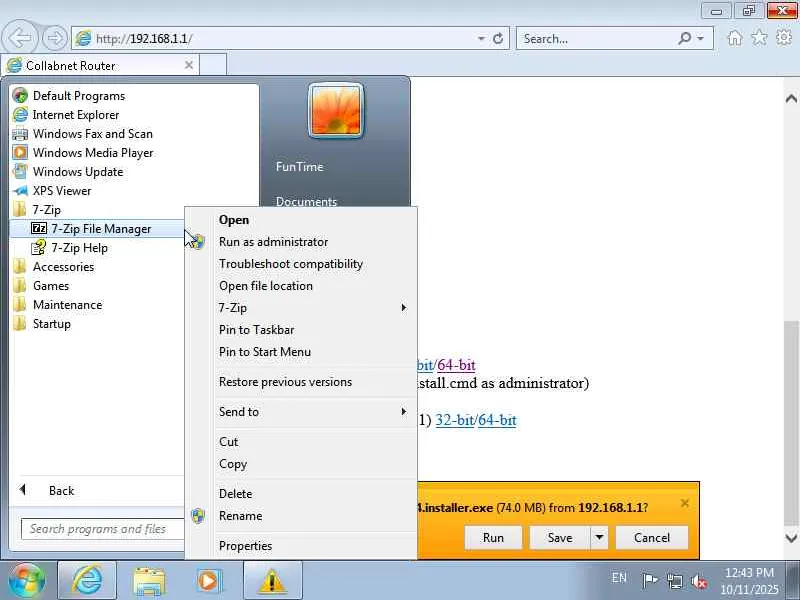Close the Collabnet Router tab
Screen dimensions: 800x600
click(189, 65)
